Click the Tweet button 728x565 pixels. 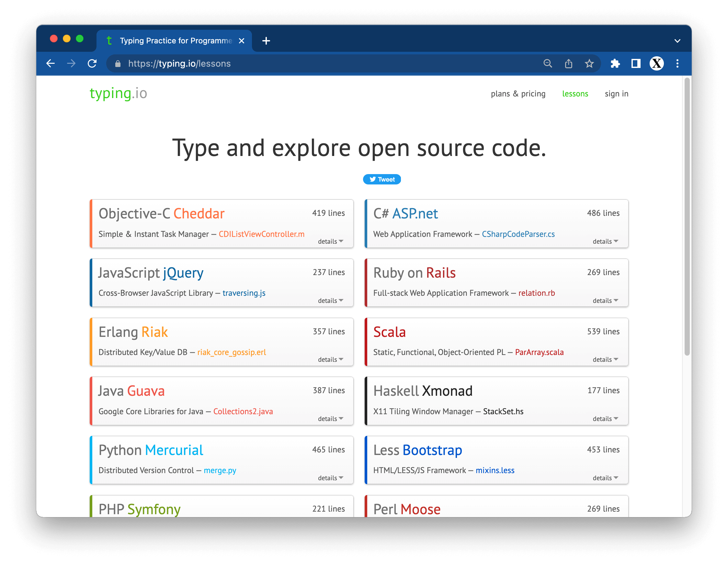pyautogui.click(x=382, y=179)
